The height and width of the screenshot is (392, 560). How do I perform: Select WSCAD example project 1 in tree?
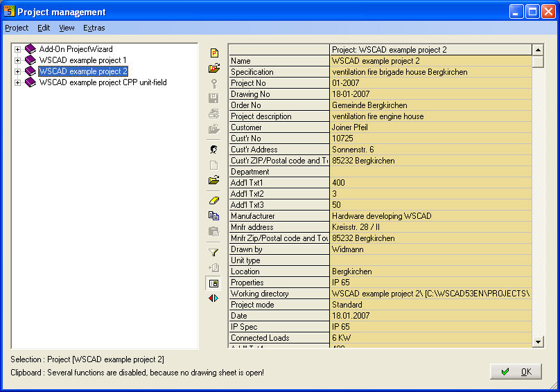(83, 60)
